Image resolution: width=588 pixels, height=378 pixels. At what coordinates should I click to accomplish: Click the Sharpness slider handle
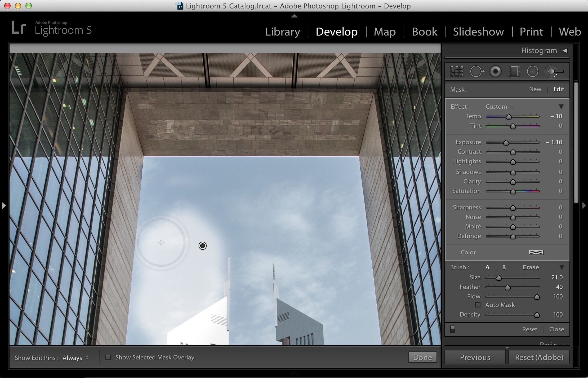(513, 208)
